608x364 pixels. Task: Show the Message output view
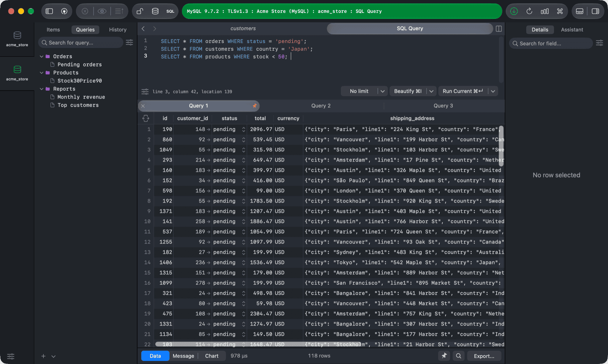pos(183,356)
